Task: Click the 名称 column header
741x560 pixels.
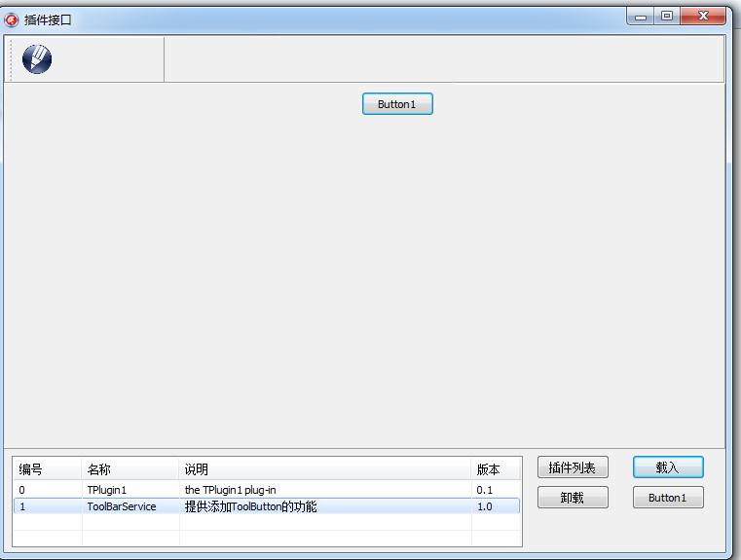Action: pos(130,469)
